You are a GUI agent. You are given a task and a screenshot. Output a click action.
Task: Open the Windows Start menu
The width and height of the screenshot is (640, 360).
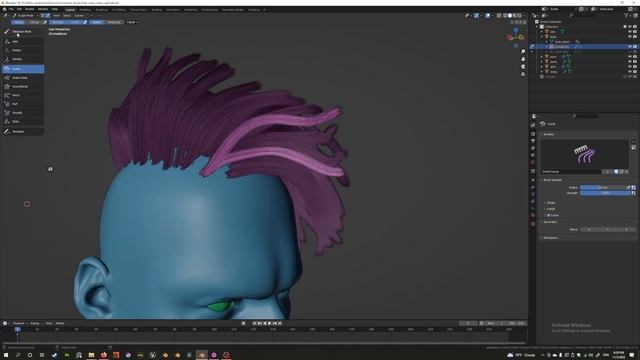[6, 355]
